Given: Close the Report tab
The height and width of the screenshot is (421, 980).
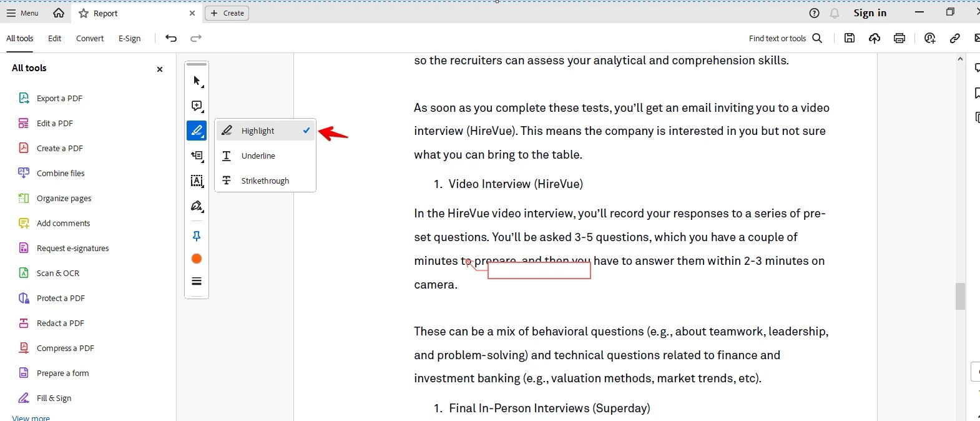Looking at the screenshot, I should pyautogui.click(x=192, y=13).
